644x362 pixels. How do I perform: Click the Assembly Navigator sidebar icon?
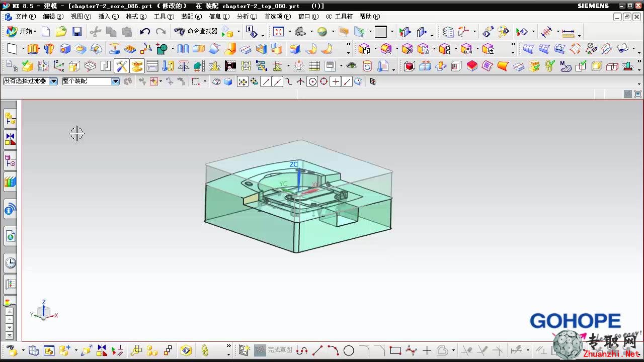[x=10, y=119]
